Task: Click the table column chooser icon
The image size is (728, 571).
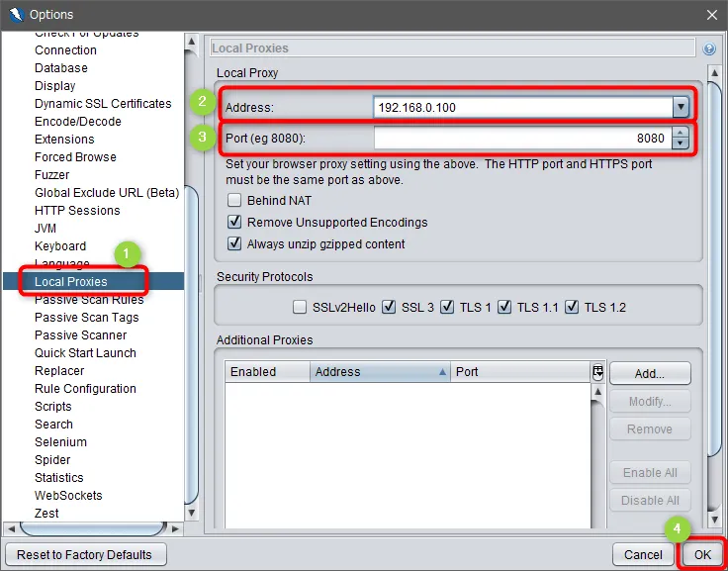Action: [597, 372]
